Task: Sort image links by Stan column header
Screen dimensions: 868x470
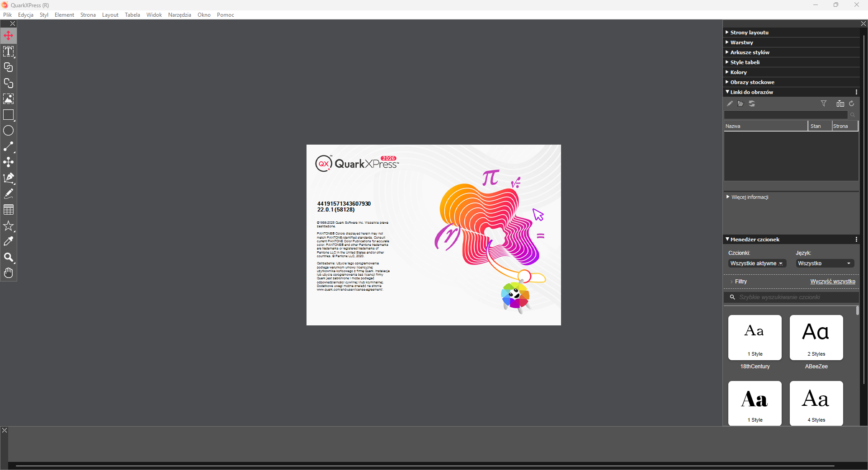Action: tap(820, 126)
